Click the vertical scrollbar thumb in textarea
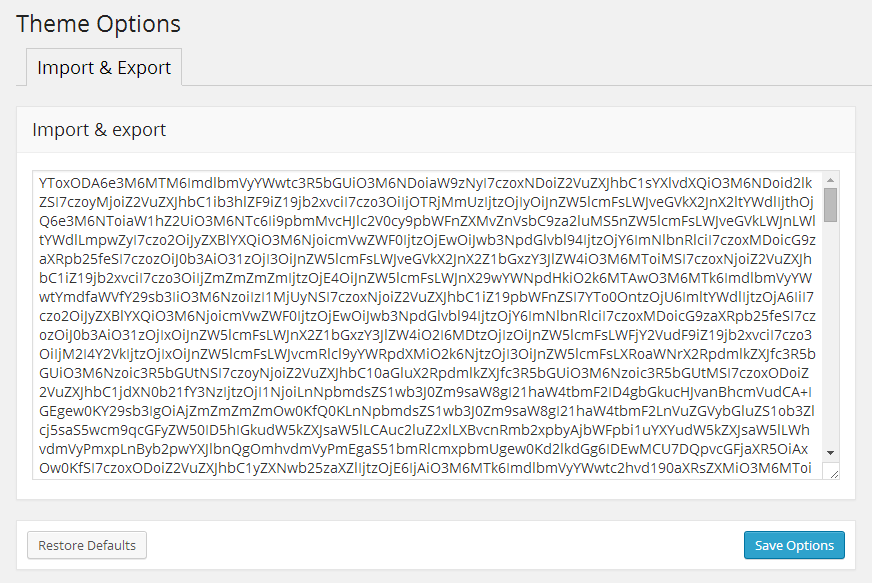The image size is (872, 583). coord(830,203)
